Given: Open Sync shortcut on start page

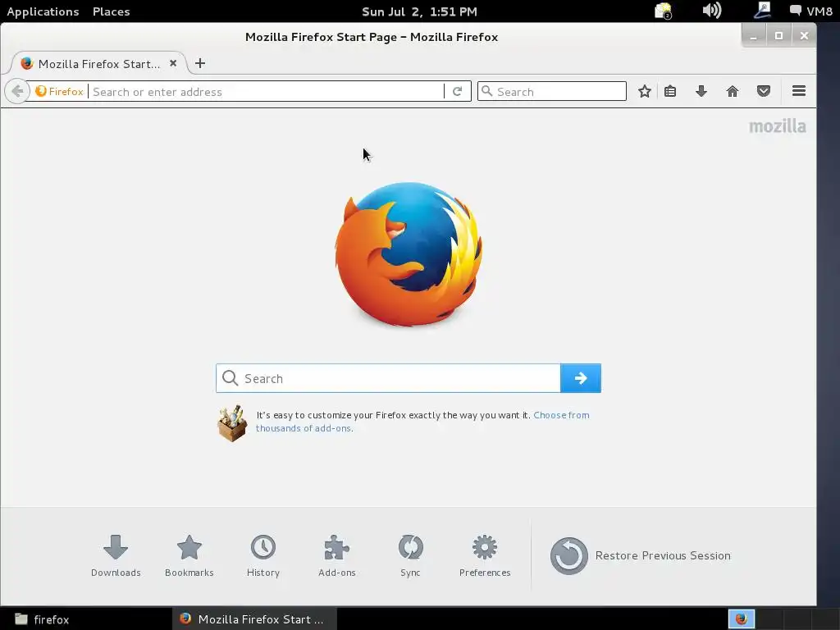Looking at the screenshot, I should point(410,556).
